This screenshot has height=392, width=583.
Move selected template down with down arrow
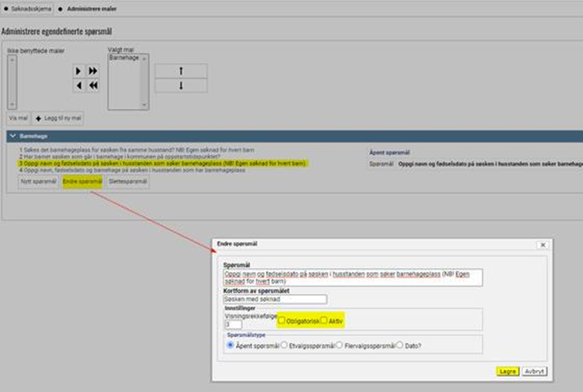click(181, 86)
